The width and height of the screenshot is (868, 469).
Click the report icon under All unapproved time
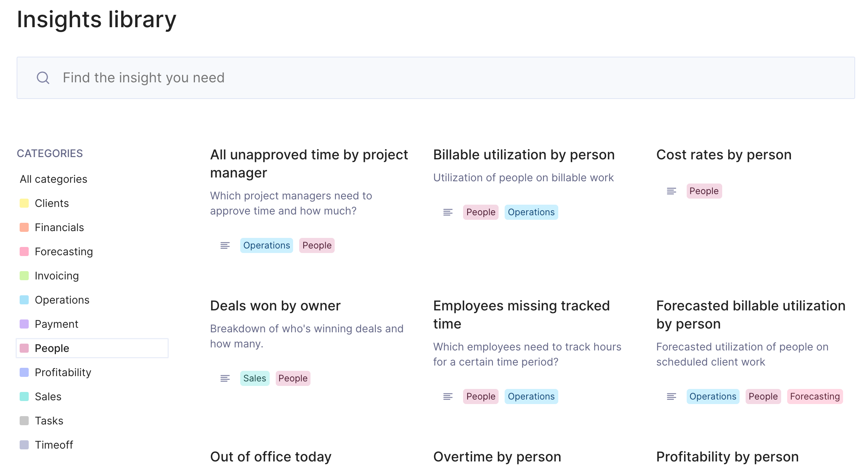point(225,245)
